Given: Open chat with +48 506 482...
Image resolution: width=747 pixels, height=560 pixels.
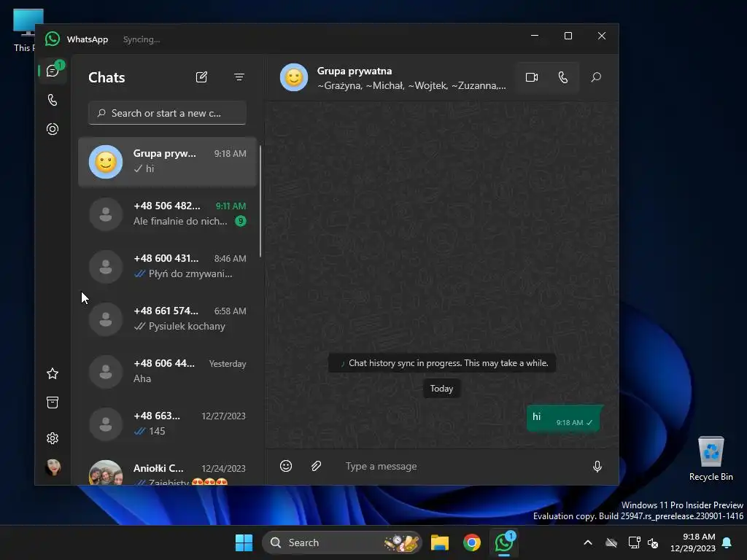Looking at the screenshot, I should point(168,214).
